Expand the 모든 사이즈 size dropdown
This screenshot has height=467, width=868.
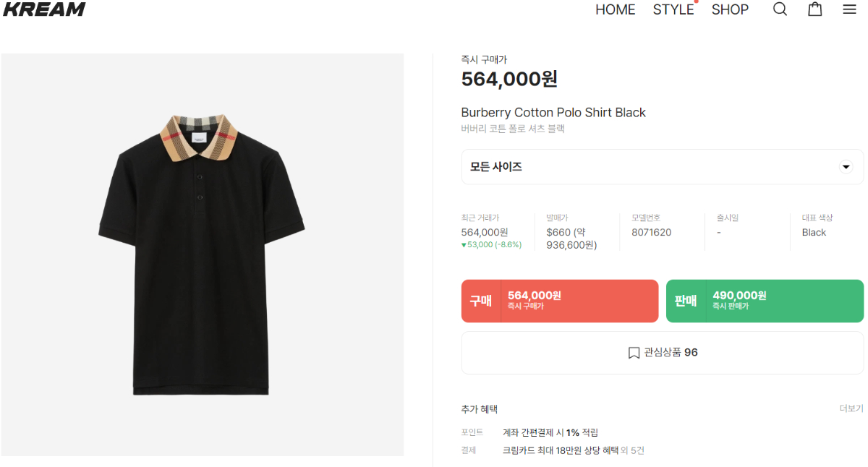click(x=651, y=167)
